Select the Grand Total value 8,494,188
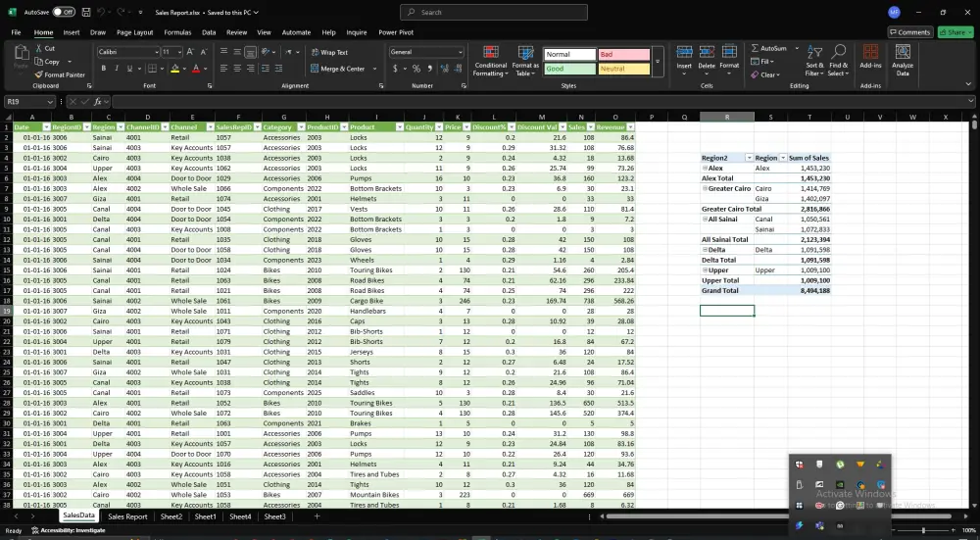The image size is (980, 540). coord(815,291)
